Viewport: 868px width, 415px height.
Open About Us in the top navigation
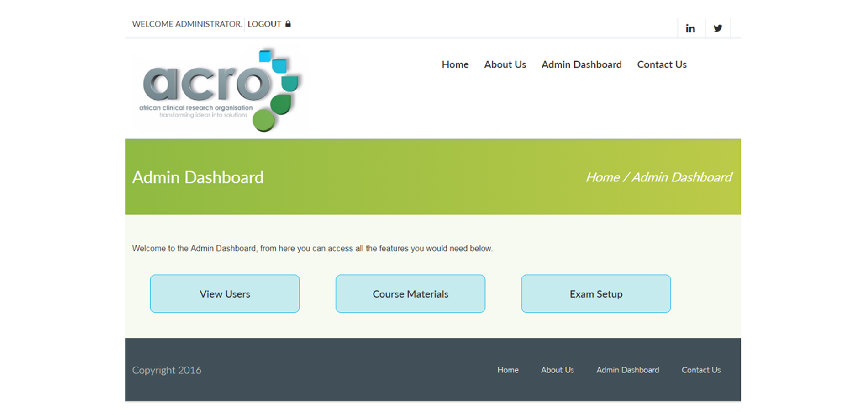coord(505,64)
